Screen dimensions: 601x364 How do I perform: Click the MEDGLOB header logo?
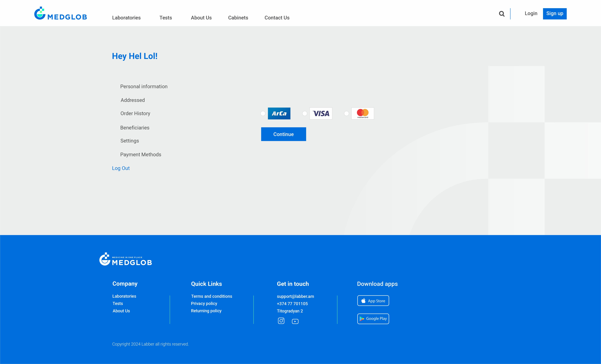point(60,13)
